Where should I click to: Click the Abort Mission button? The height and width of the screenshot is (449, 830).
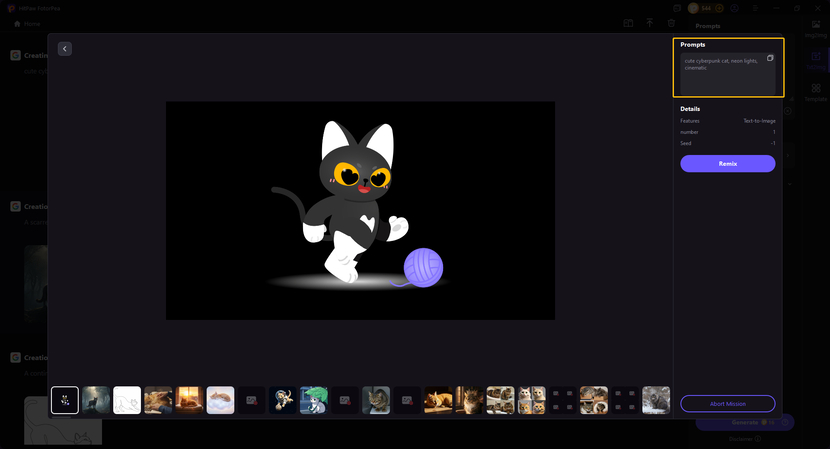click(x=727, y=403)
